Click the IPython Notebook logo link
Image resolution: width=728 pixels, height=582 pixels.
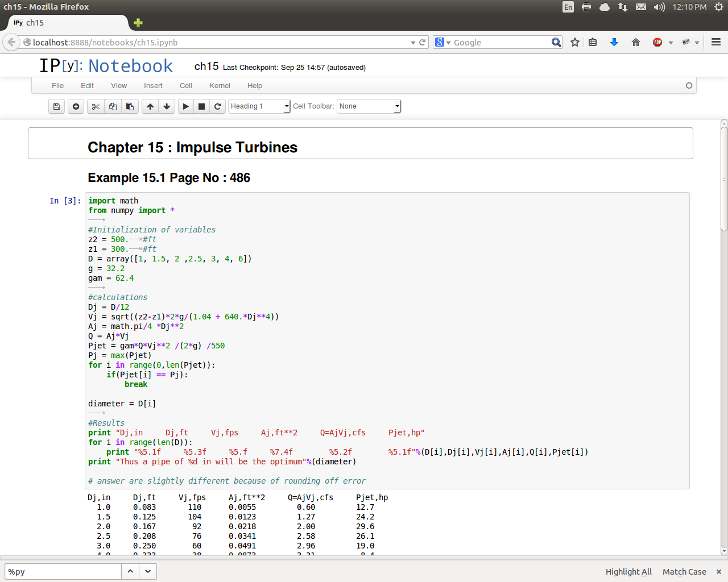point(106,66)
